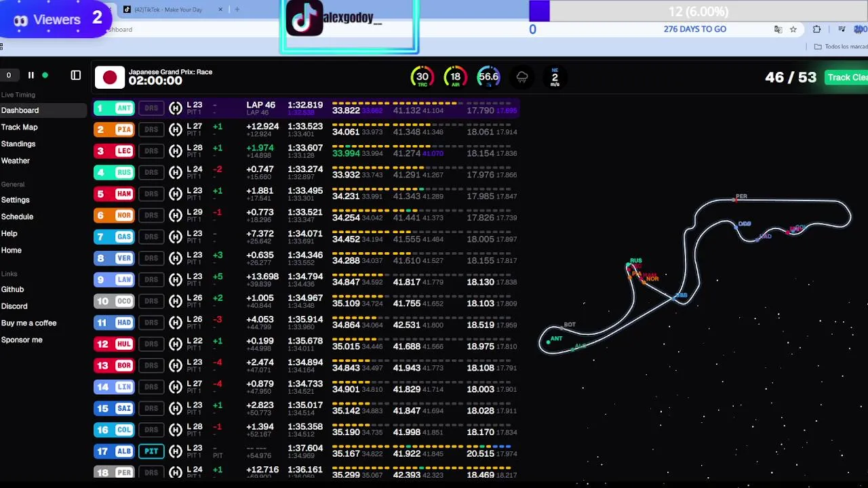The image size is (868, 488).
Task: Select the OCO driver position tag
Action: pyautogui.click(x=114, y=301)
